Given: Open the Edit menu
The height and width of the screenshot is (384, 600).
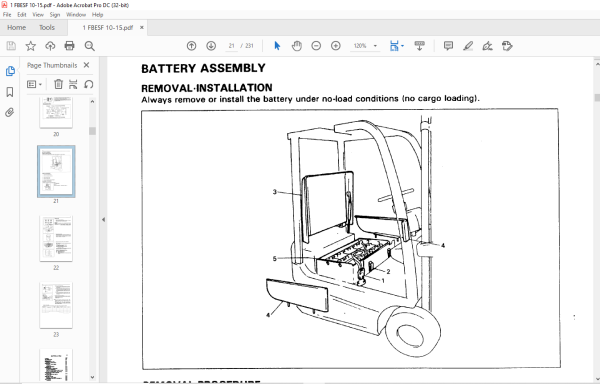Looking at the screenshot, I should (21, 15).
